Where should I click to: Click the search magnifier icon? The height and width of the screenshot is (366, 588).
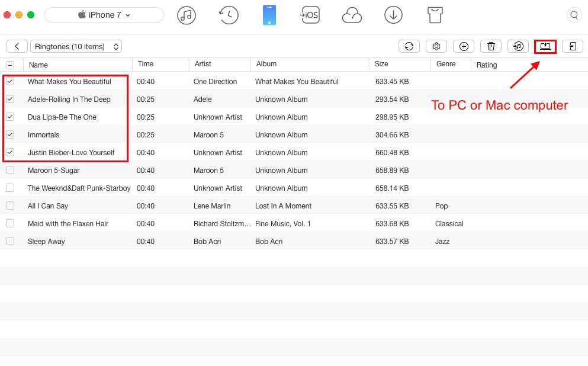574,15
